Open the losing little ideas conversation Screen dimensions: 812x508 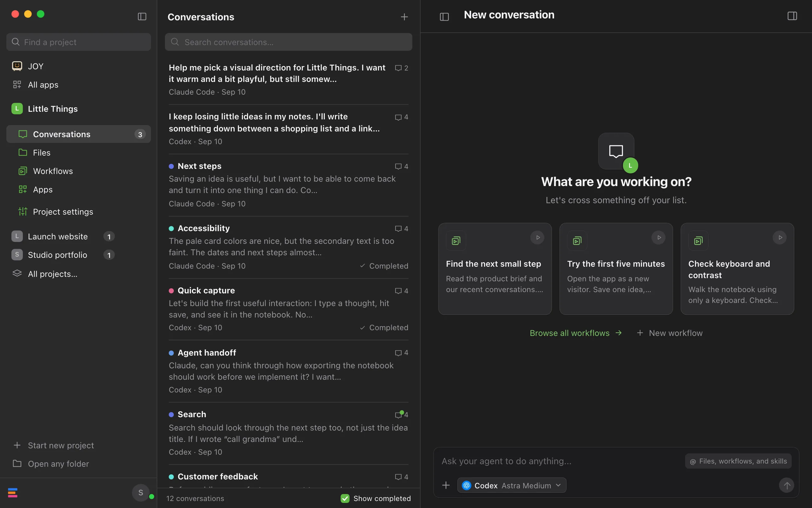pyautogui.click(x=288, y=129)
